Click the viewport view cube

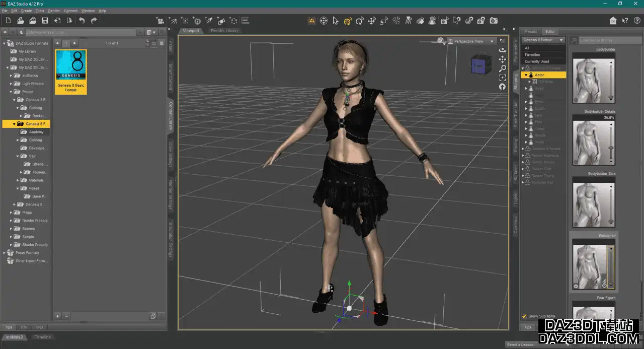[481, 64]
